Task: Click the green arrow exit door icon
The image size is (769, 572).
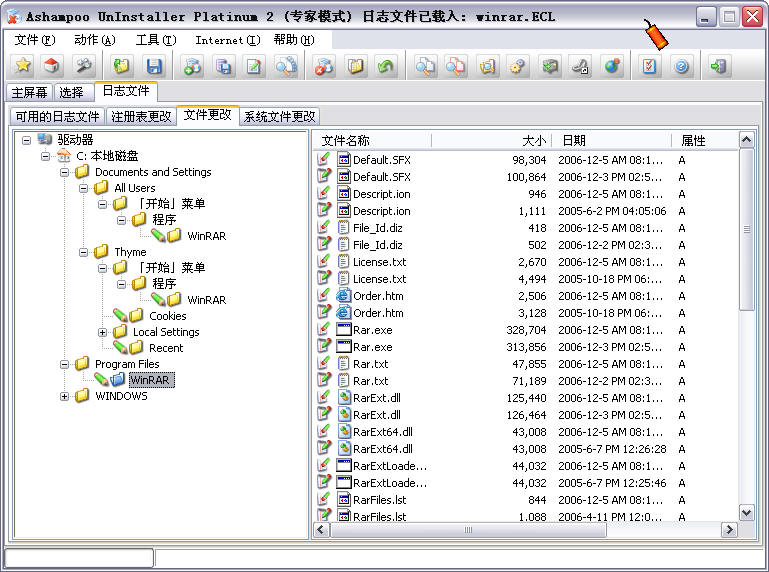Action: click(718, 65)
